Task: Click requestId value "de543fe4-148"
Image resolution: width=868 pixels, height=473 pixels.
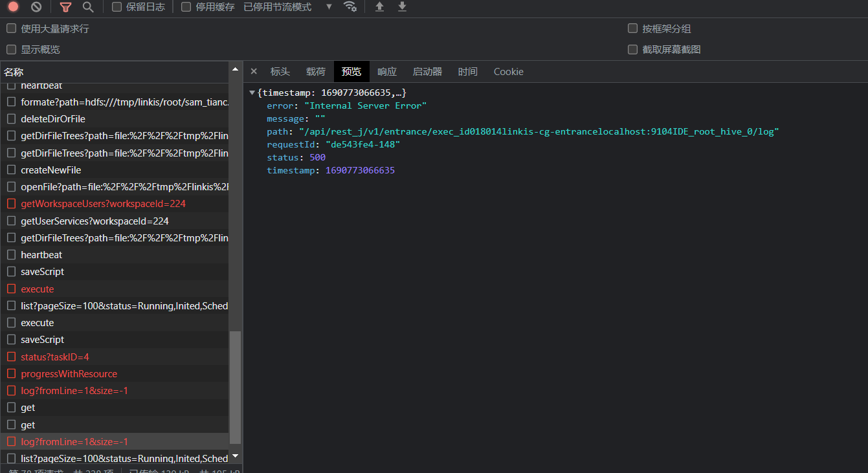Action: 362,144
